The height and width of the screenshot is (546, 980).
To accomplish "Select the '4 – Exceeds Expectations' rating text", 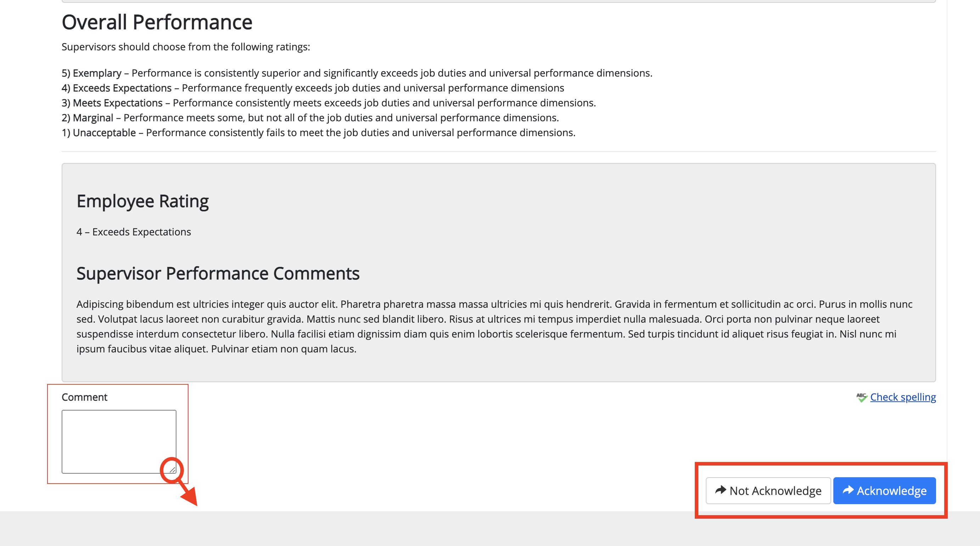I will (134, 232).
